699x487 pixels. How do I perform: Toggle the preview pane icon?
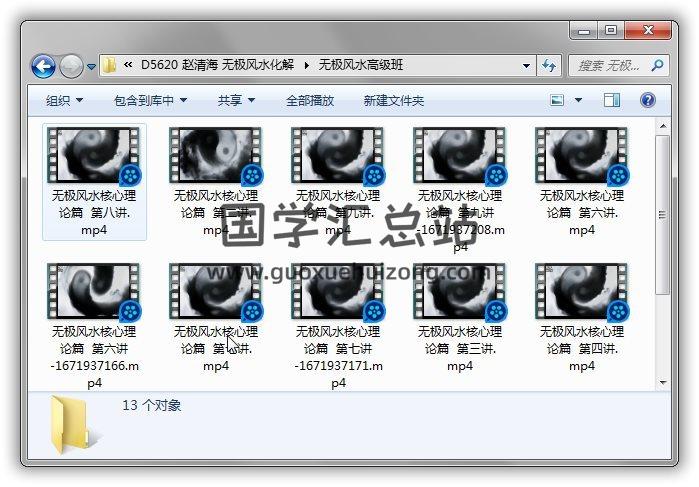point(612,100)
